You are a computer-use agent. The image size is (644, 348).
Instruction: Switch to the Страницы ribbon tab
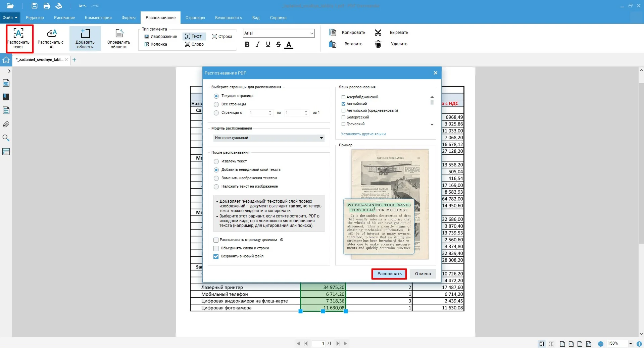click(195, 18)
